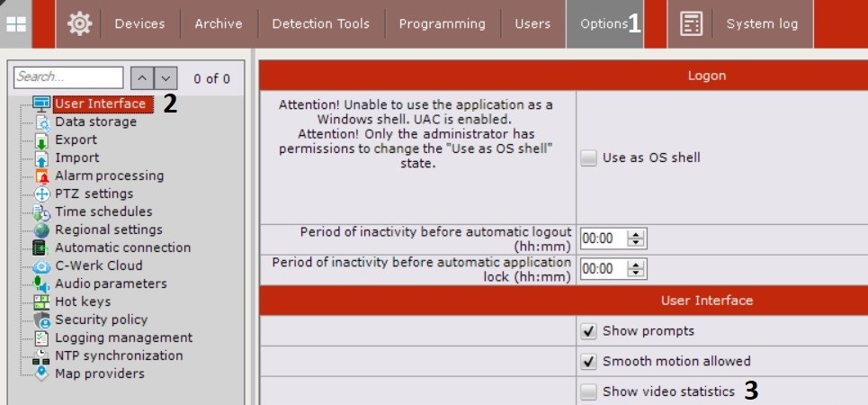This screenshot has height=405, width=868.
Task: Click the settings gear icon in top bar
Action: point(79,24)
